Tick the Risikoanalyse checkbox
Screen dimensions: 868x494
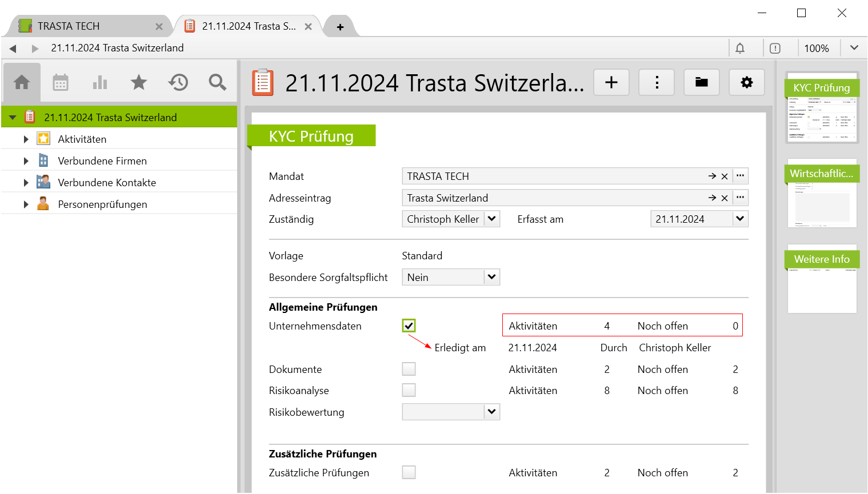pos(409,391)
